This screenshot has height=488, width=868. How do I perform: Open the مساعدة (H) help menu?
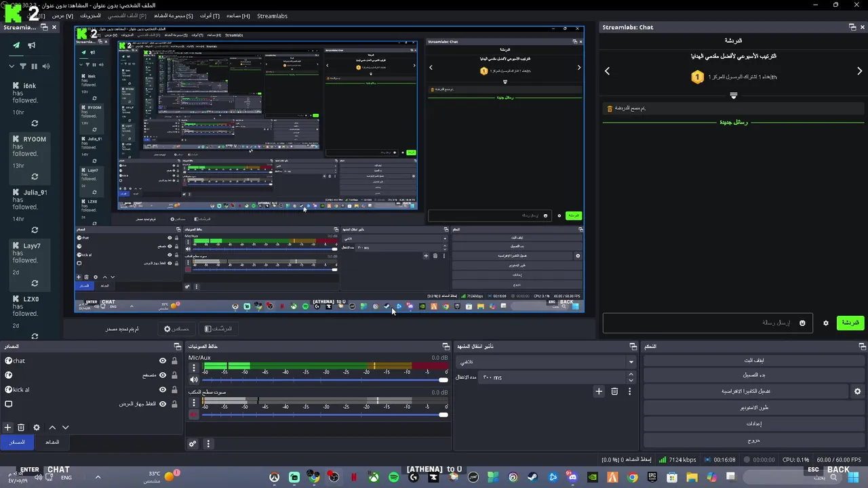point(238,16)
